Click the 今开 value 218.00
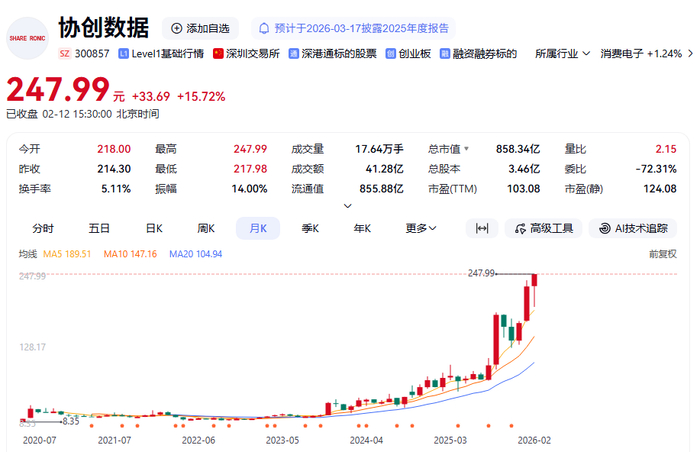The height and width of the screenshot is (452, 700). (114, 149)
